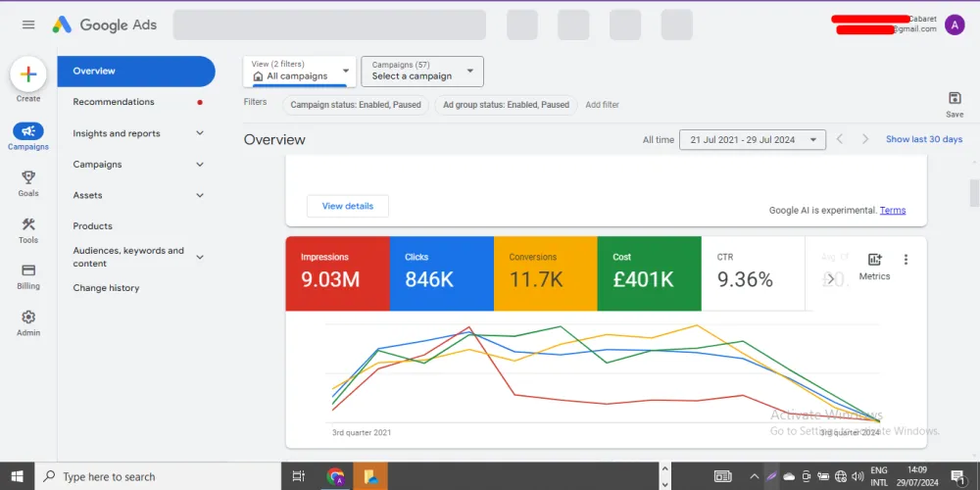Open Task View on the taskbar
Screen dimensions: 980x490
(299, 476)
